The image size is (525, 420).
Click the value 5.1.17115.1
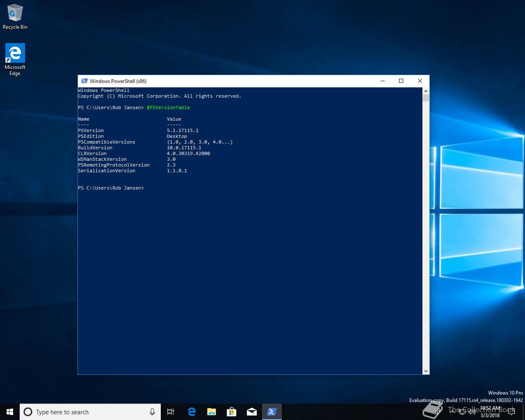coord(183,130)
